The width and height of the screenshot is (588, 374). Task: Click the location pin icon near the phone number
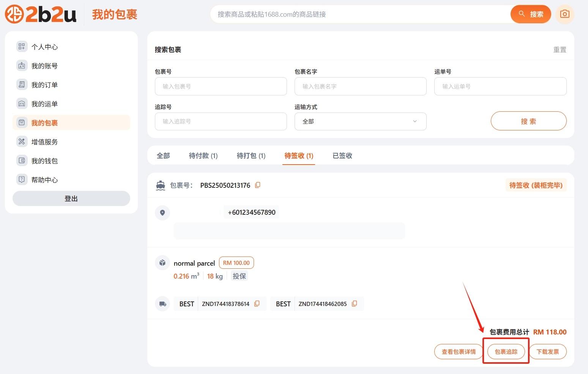click(162, 213)
